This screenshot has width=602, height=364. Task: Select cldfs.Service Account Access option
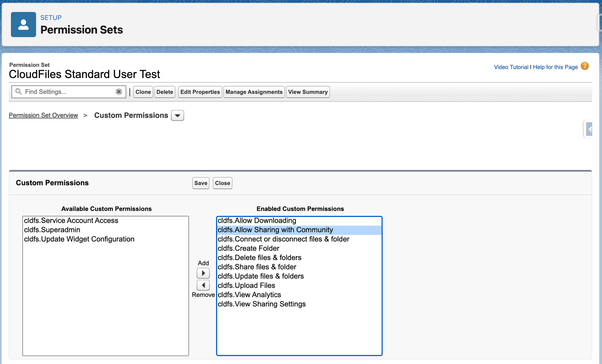pyautogui.click(x=71, y=221)
